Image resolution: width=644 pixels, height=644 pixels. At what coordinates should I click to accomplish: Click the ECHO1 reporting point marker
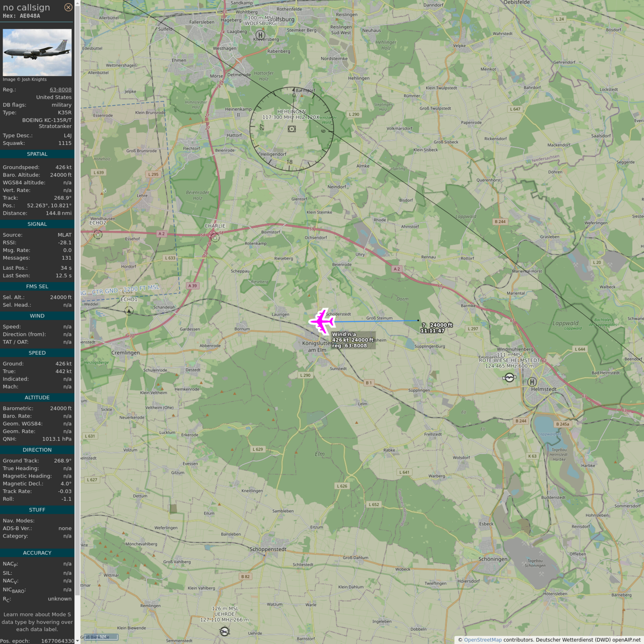tap(129, 310)
